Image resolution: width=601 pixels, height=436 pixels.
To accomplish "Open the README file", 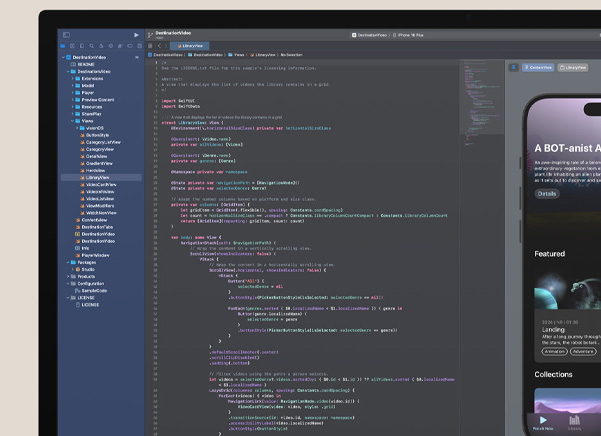I will click(x=82, y=64).
